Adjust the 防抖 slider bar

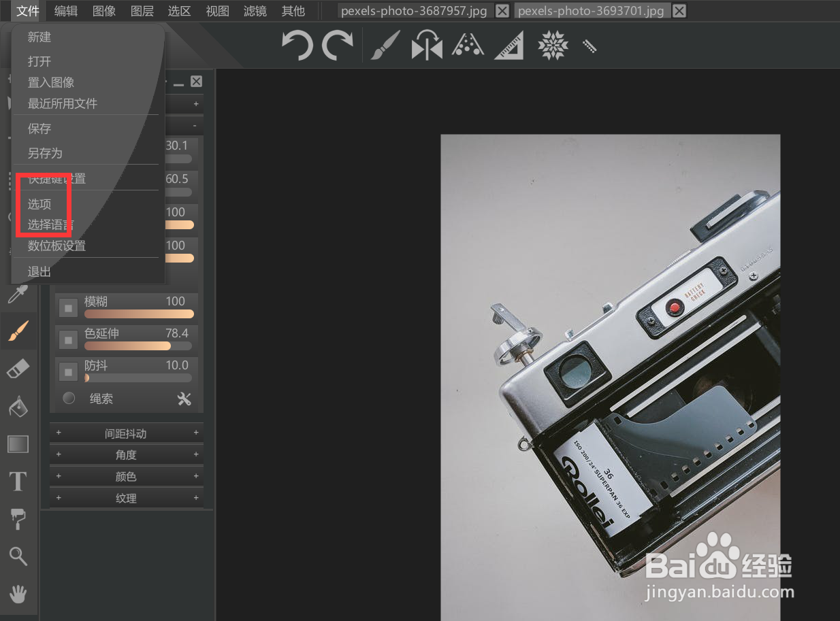coord(138,377)
